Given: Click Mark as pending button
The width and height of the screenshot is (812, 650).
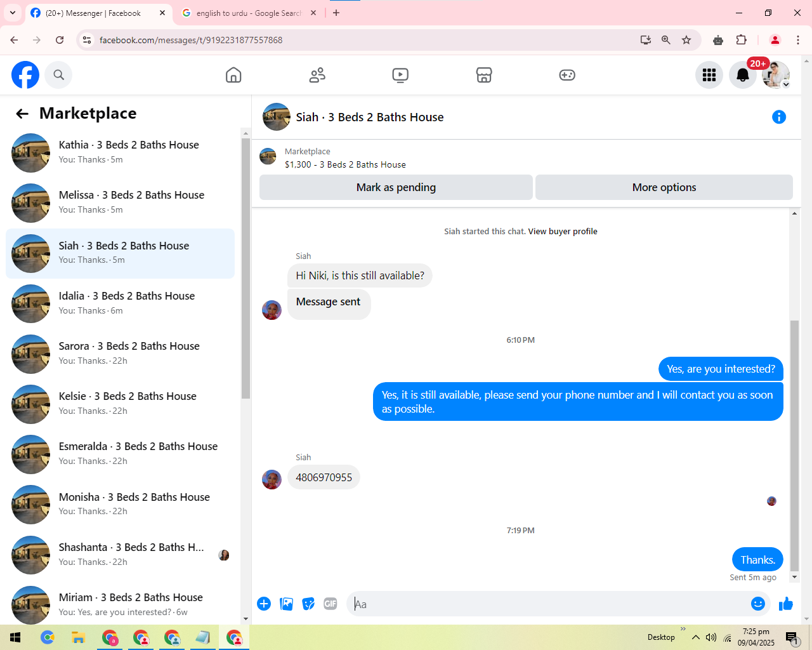Looking at the screenshot, I should pyautogui.click(x=396, y=187).
